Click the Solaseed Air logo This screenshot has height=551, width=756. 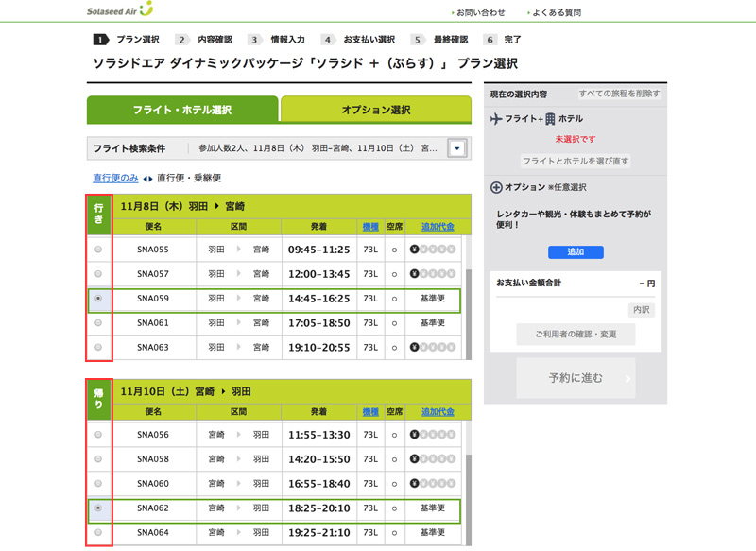(120, 9)
